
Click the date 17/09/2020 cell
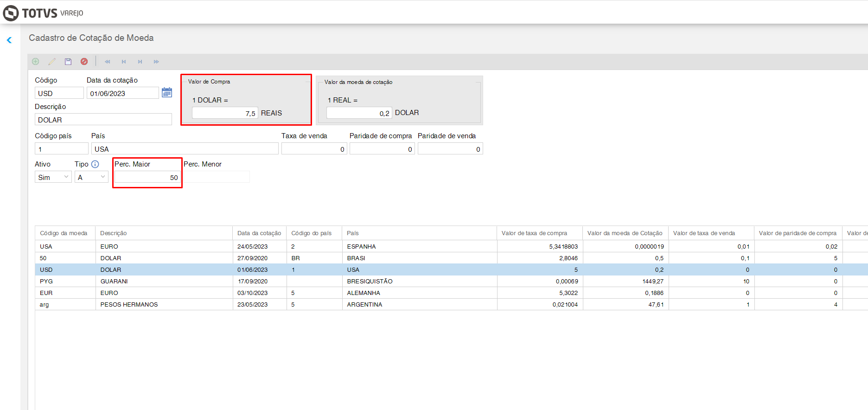tap(260, 281)
